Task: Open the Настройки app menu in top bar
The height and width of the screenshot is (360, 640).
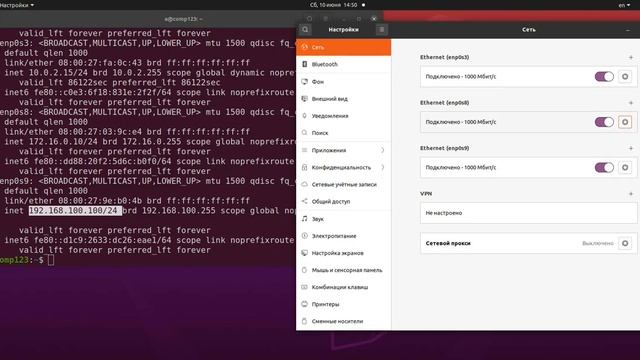Action: (17, 5)
